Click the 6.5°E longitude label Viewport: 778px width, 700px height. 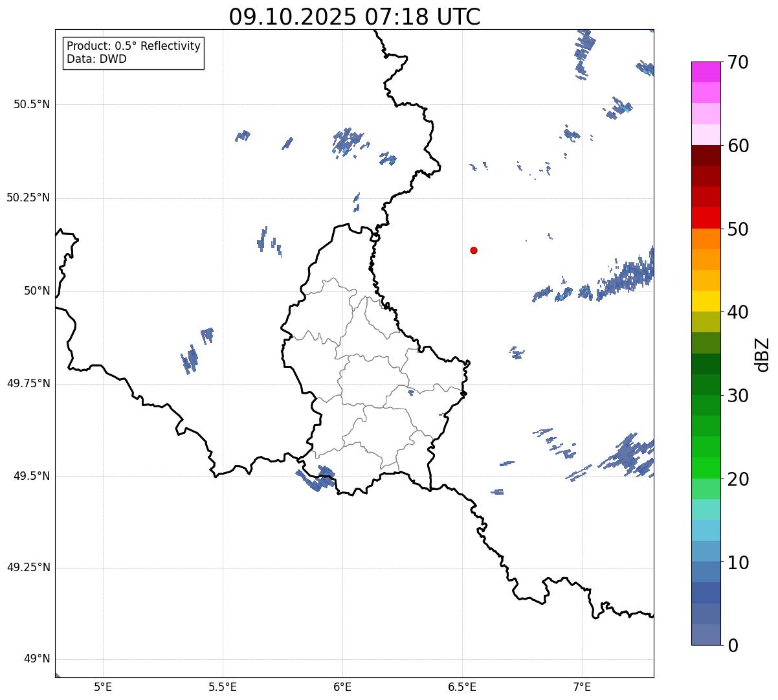pos(462,686)
